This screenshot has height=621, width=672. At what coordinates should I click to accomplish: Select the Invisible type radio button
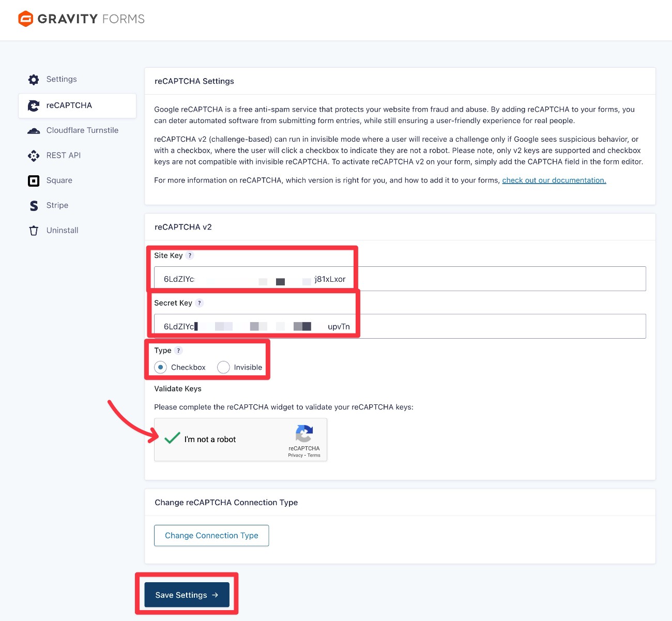[223, 367]
